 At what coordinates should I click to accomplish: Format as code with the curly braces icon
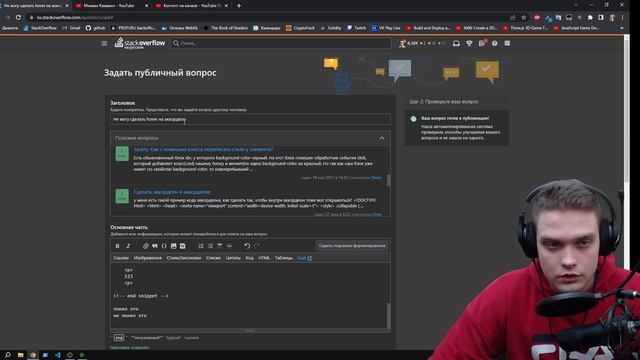click(x=164, y=246)
